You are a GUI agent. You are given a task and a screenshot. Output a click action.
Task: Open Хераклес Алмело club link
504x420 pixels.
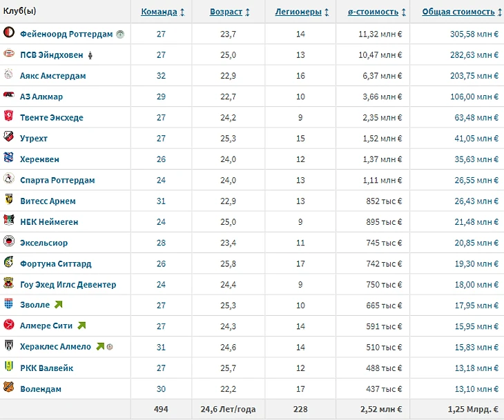pyautogui.click(x=56, y=346)
